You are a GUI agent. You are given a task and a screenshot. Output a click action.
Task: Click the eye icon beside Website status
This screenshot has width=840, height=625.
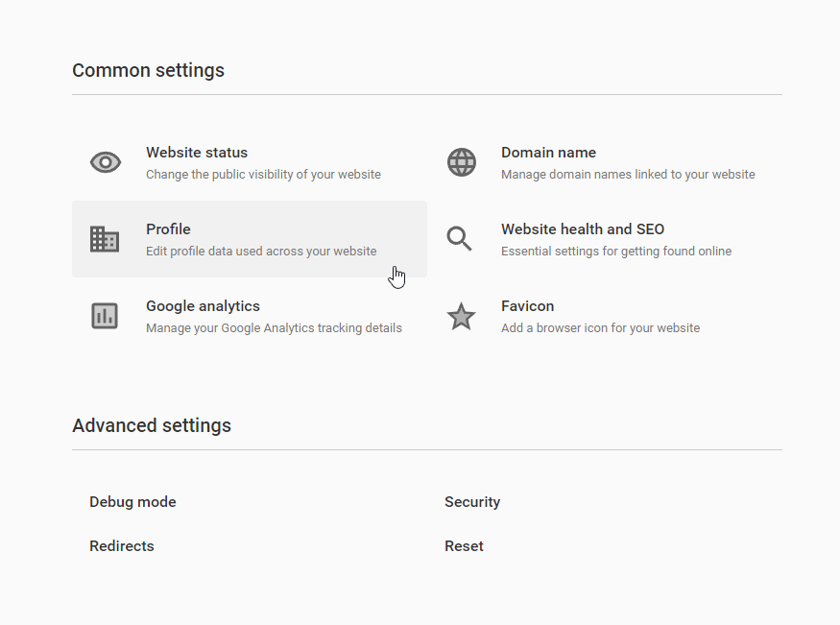click(x=105, y=161)
